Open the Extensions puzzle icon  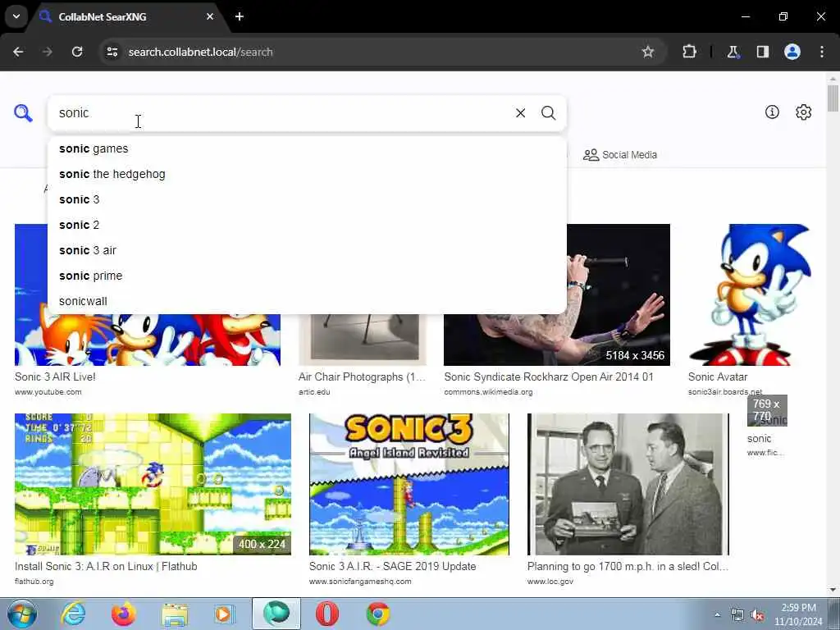click(689, 52)
